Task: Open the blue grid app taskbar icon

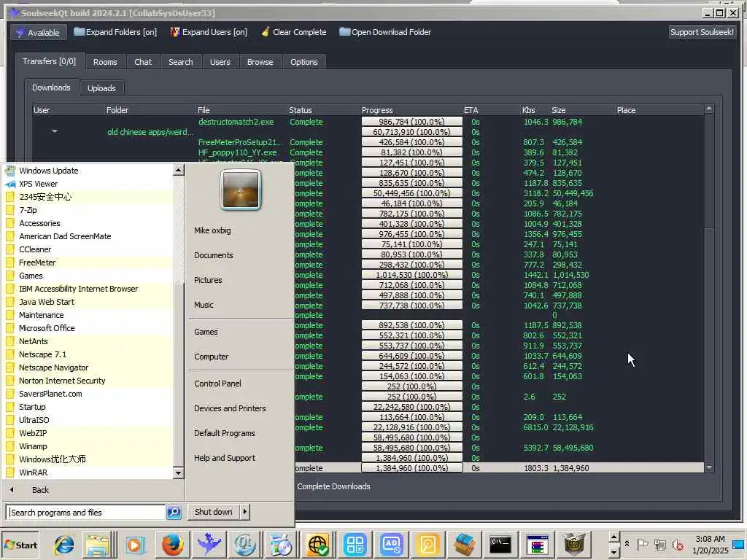Action: pos(355,544)
